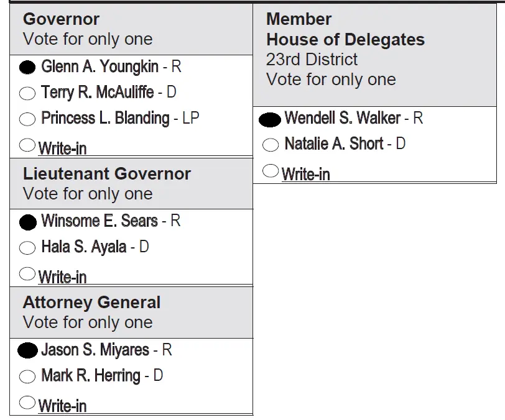This screenshot has height=420, width=505.
Task: Fill the oval beside Hala S. Ayala
Action: coord(27,248)
